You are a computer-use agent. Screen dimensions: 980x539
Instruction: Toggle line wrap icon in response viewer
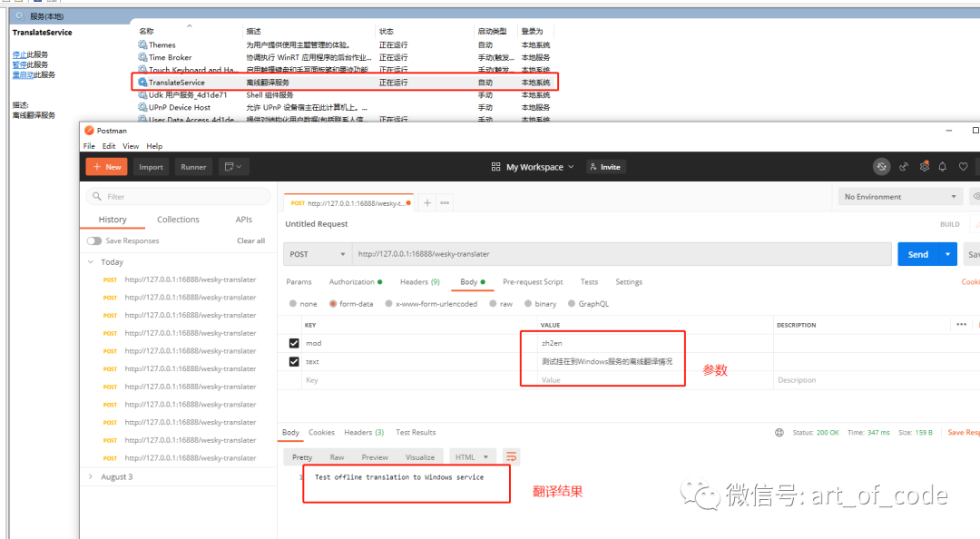tap(511, 457)
